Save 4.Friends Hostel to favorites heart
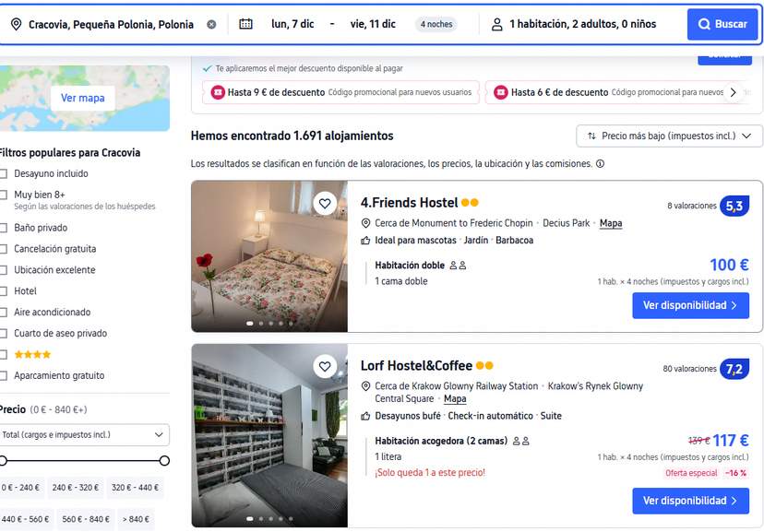The width and height of the screenshot is (764, 532). click(325, 204)
